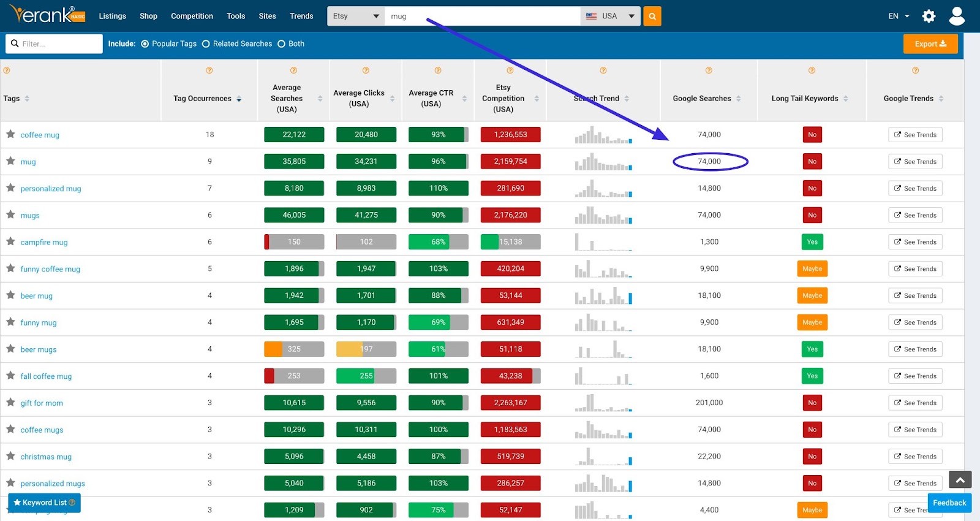Select the Both radio option

(x=281, y=44)
